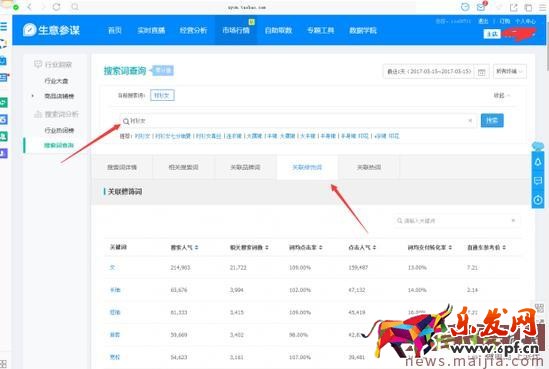Click the browser toolbar magnifier icon
Screen dimensions: 549x369
click(x=75, y=7)
